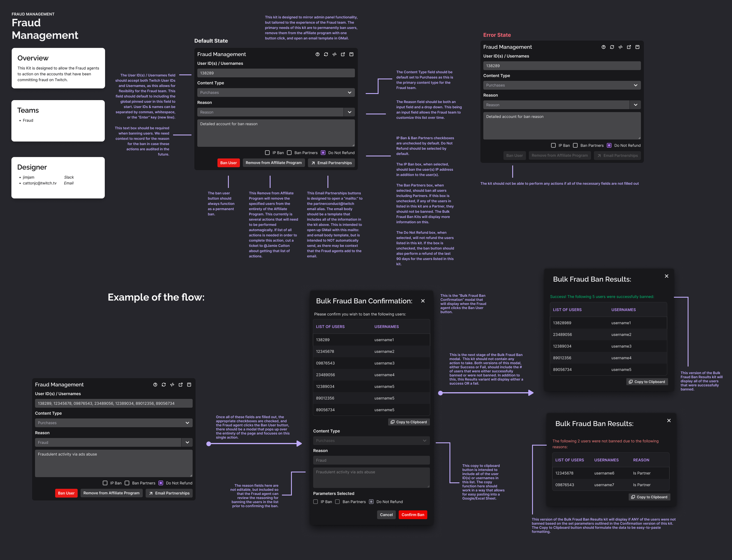Click User IDs field listing seven IDs

coord(114,403)
